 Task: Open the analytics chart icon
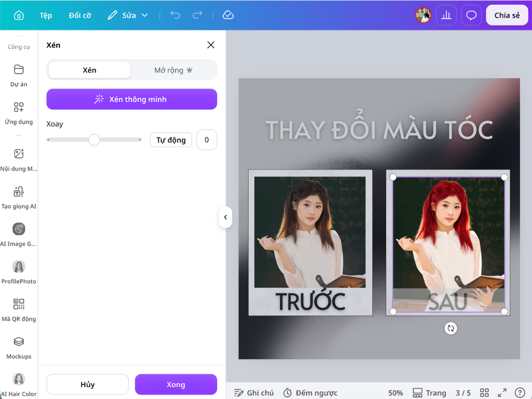446,15
